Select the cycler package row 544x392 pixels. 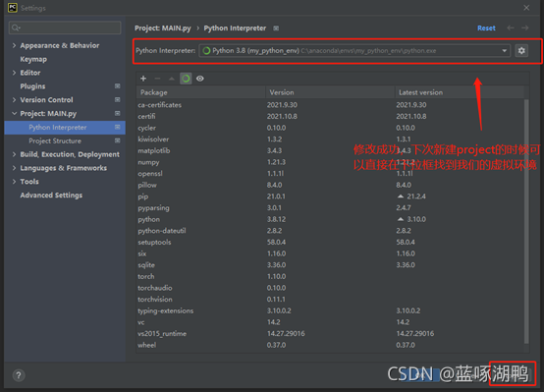pyautogui.click(x=330, y=128)
